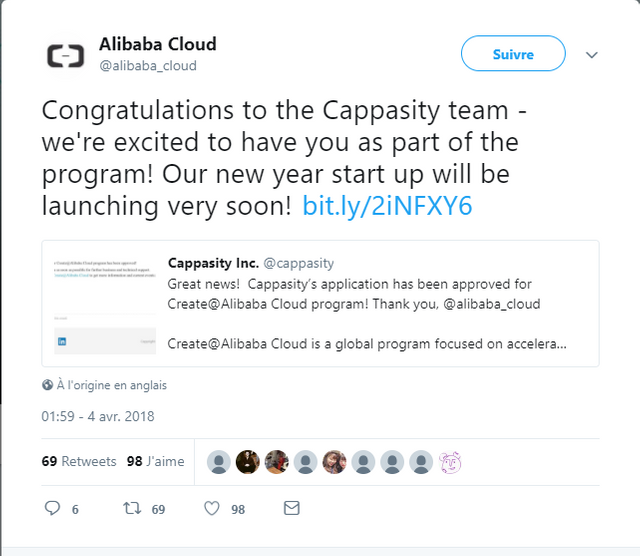Click the 01:59 - 4 avr. 2018 timestamp
The height and width of the screenshot is (556, 640).
coord(98,416)
